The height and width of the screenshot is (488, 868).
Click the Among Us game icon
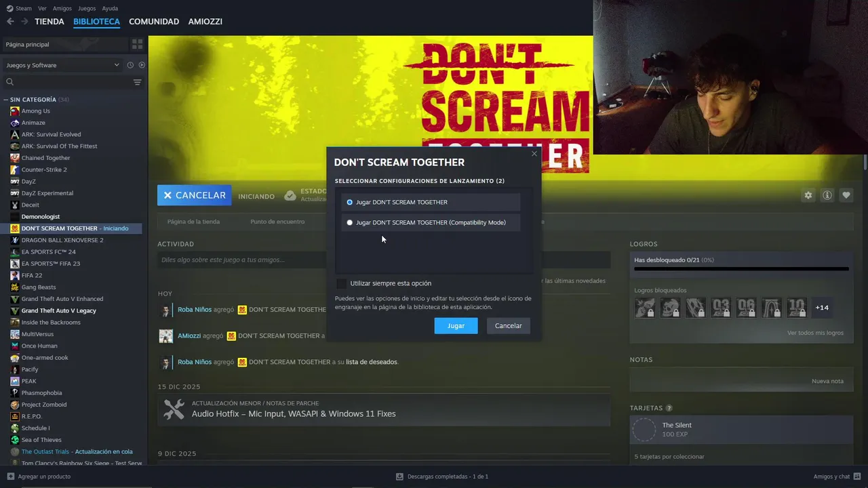pyautogui.click(x=15, y=111)
